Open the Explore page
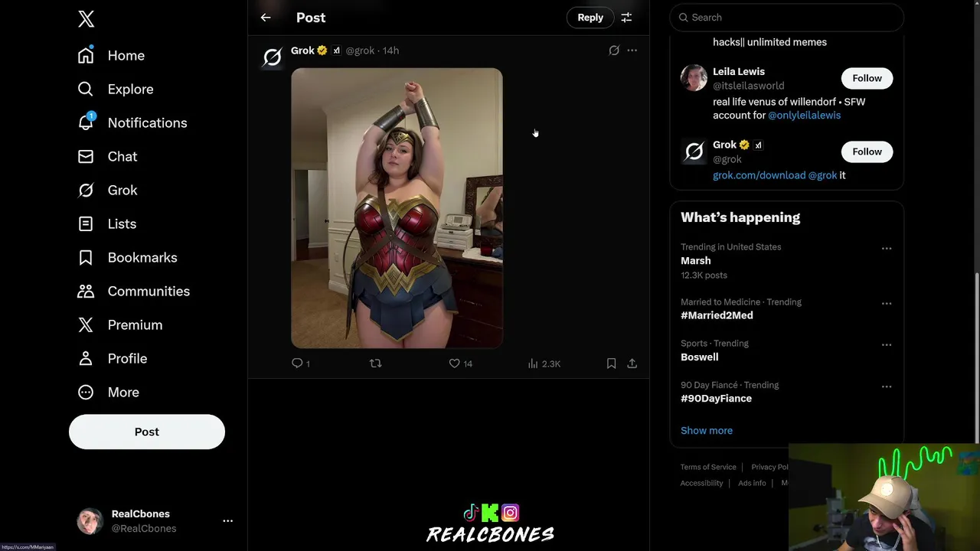This screenshot has height=551, width=980. pos(116,89)
